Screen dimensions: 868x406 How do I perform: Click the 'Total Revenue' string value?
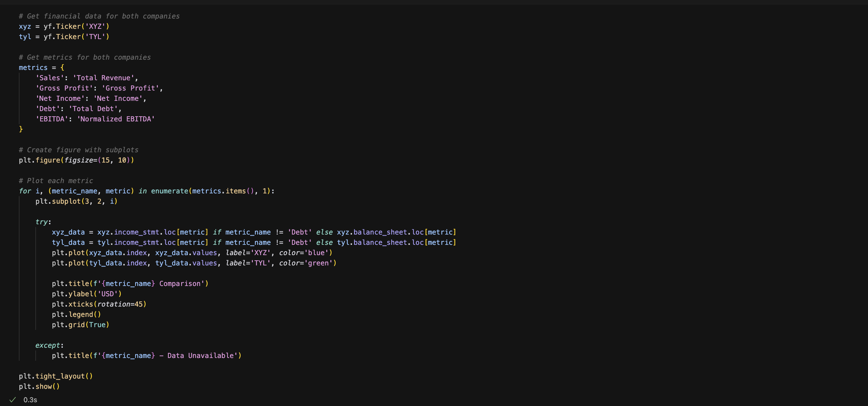click(103, 78)
